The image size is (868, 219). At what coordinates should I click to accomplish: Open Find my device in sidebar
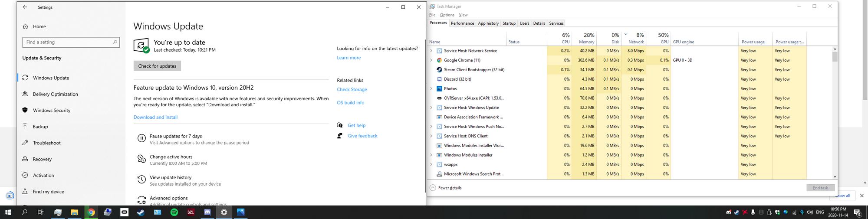(x=48, y=192)
